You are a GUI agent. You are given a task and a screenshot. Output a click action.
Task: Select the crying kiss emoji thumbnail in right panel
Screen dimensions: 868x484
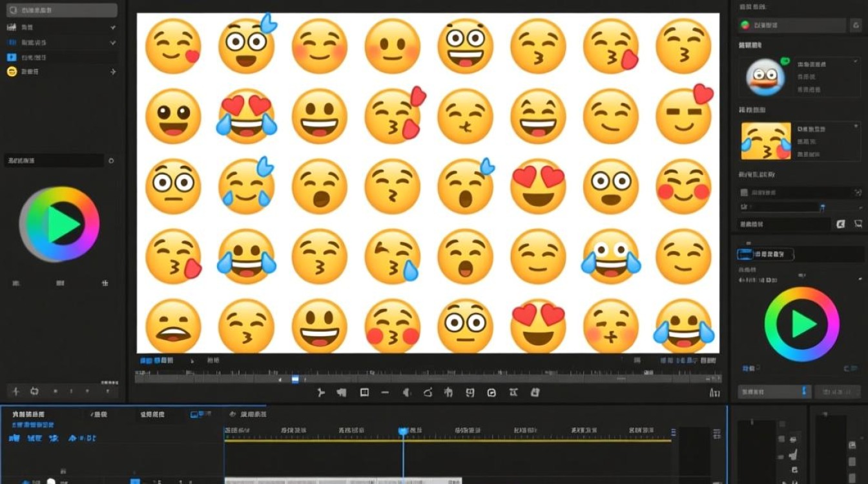point(766,141)
